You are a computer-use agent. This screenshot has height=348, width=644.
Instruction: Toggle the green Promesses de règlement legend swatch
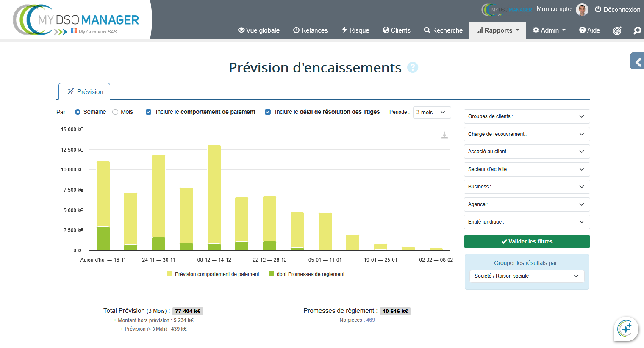click(x=271, y=274)
